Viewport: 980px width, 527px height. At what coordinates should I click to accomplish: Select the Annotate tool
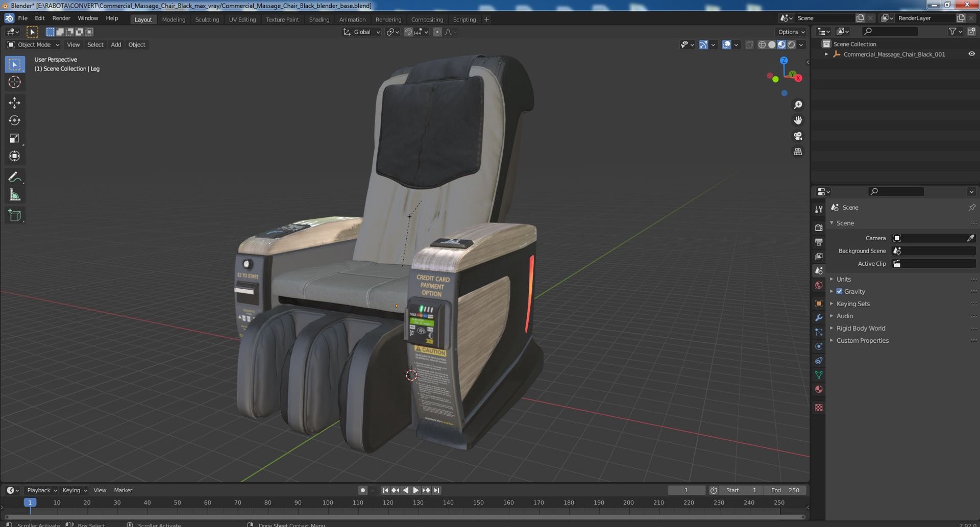click(x=14, y=177)
